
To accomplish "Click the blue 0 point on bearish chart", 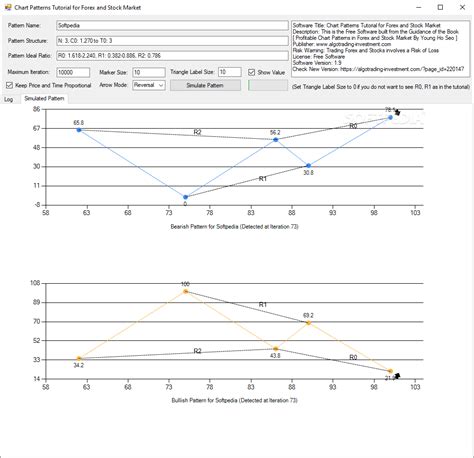I will [186, 197].
